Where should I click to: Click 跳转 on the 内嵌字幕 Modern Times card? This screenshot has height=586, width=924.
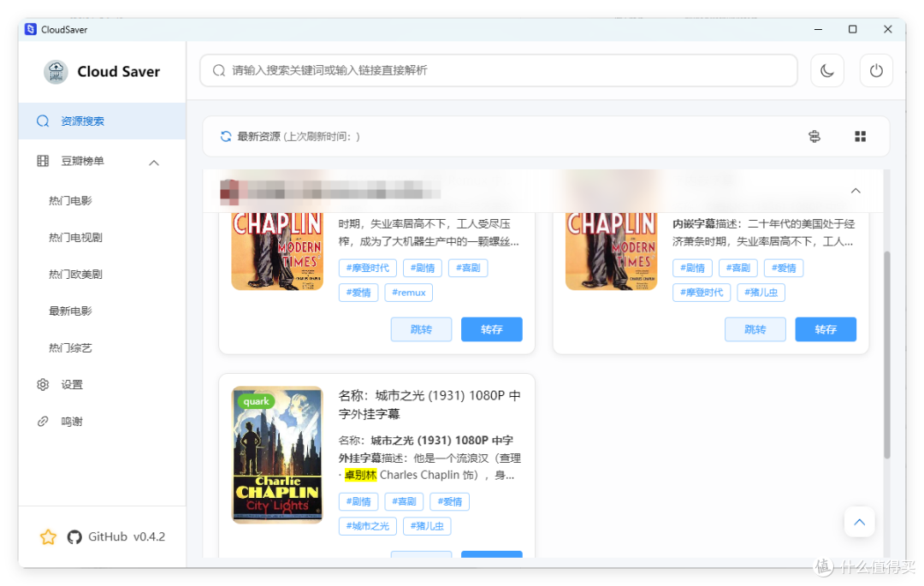click(755, 329)
